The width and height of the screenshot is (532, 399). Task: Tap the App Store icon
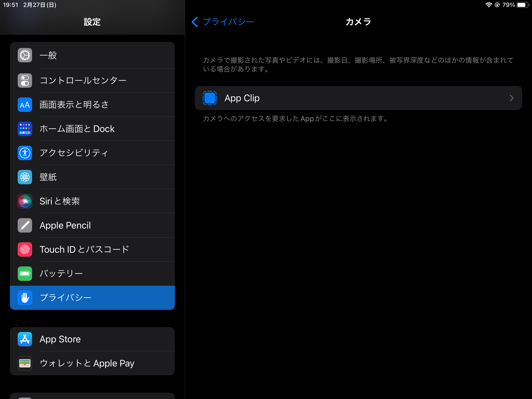coord(25,339)
